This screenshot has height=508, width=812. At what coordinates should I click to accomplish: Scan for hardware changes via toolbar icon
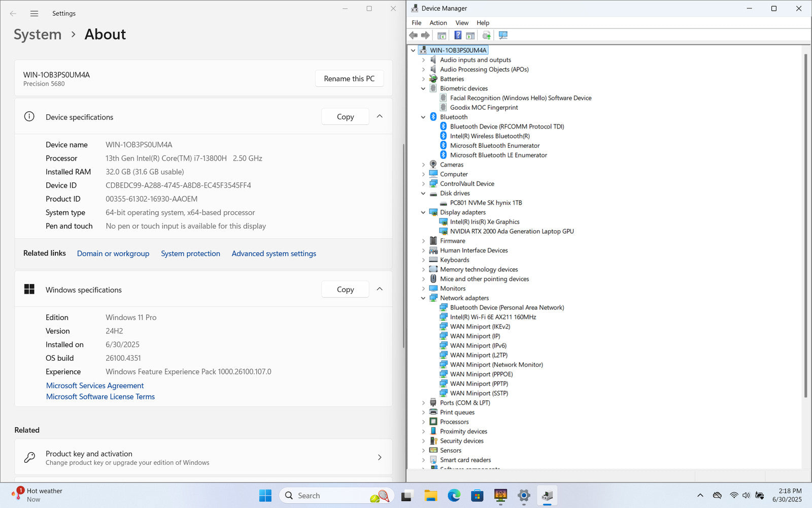pyautogui.click(x=503, y=36)
